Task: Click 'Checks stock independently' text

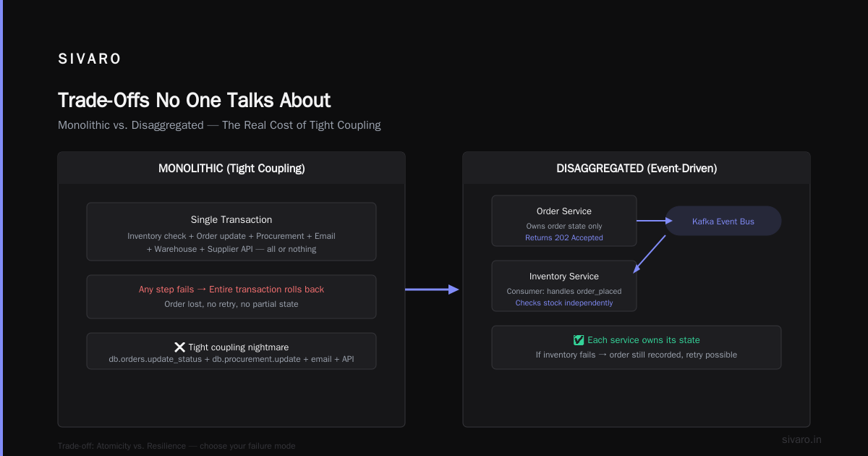Action: coord(564,303)
